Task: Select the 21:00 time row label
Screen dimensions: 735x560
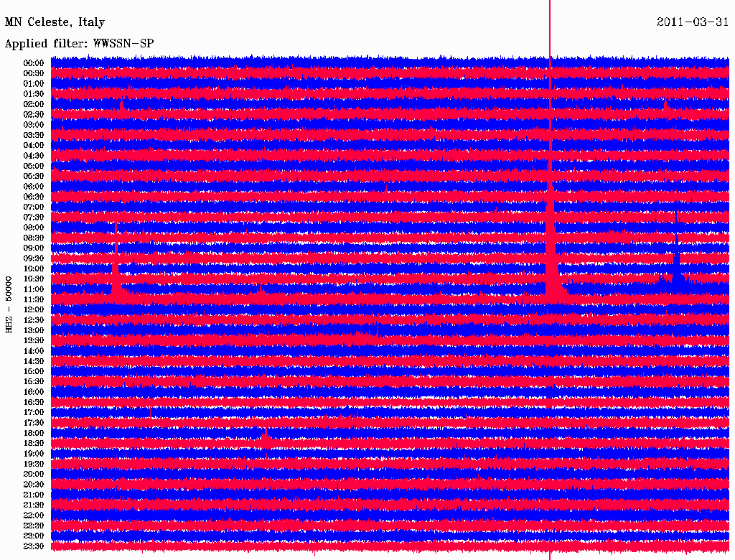Action: (34, 495)
